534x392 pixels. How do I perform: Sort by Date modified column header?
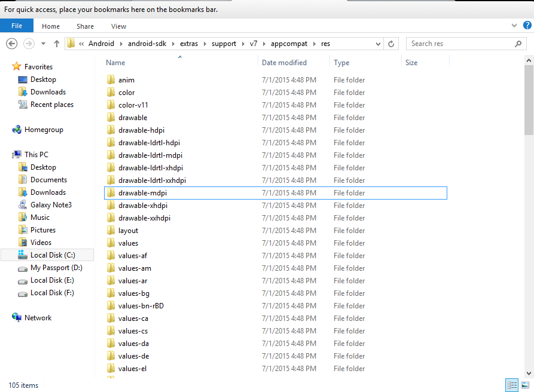[284, 63]
